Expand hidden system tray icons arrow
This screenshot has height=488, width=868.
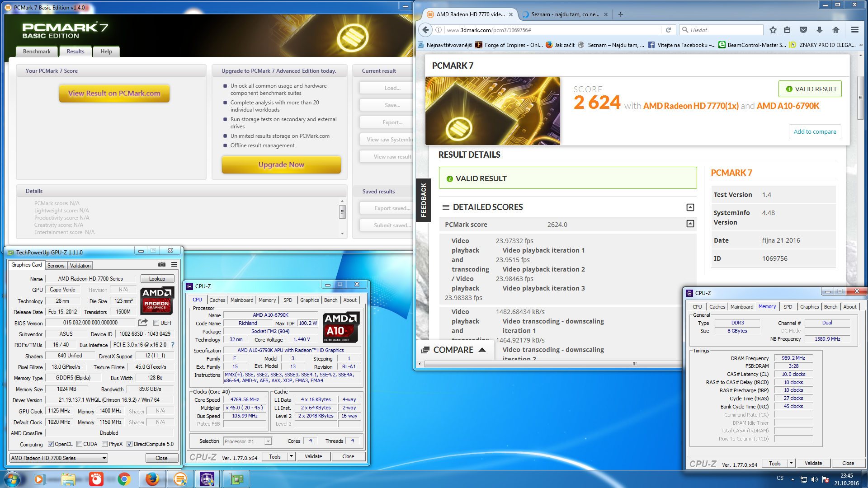click(792, 479)
